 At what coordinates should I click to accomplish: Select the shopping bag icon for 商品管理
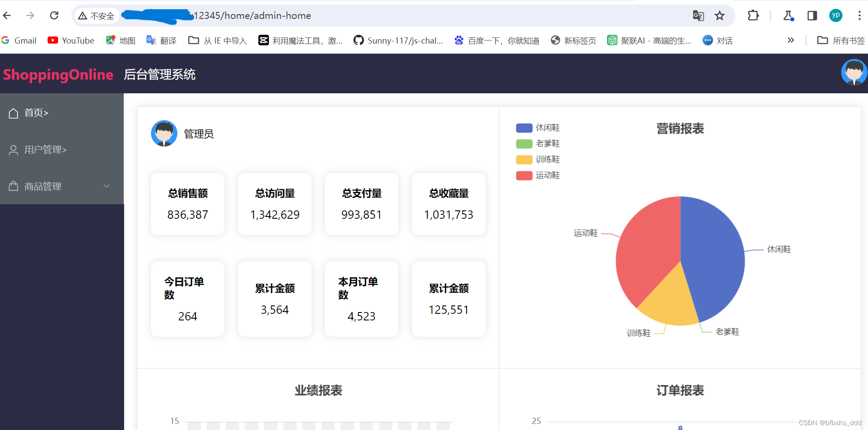coord(13,186)
